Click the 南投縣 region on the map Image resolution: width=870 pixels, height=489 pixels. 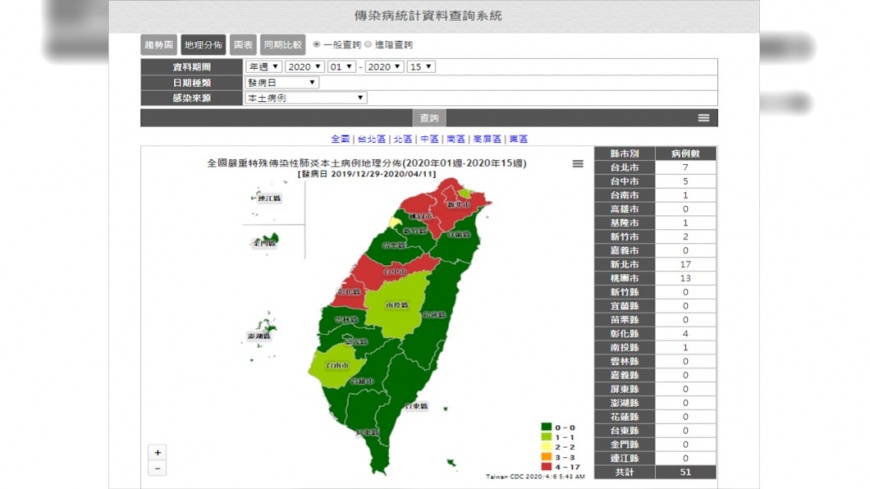[397, 305]
